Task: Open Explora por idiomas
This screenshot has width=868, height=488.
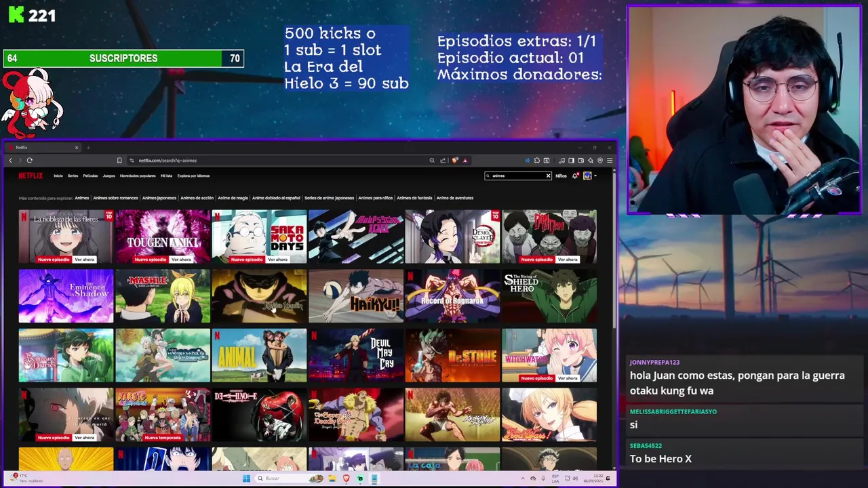Action: pyautogui.click(x=193, y=176)
